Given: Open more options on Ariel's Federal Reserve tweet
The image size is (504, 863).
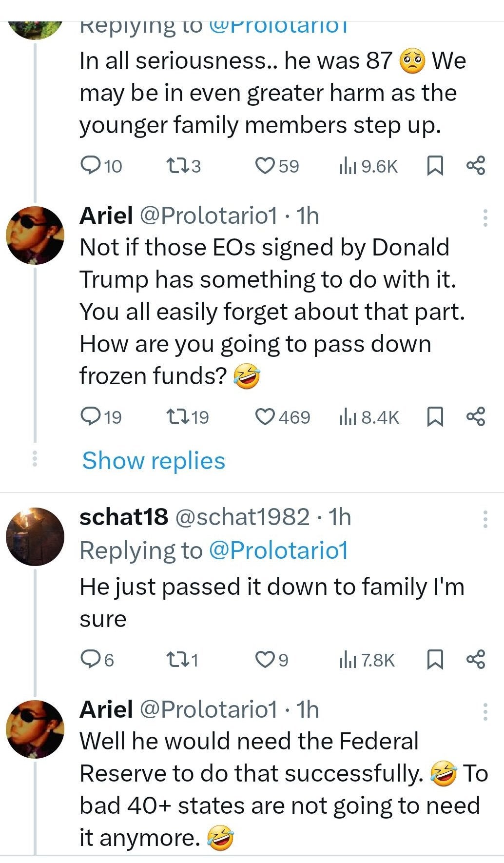Looking at the screenshot, I should pos(485,712).
